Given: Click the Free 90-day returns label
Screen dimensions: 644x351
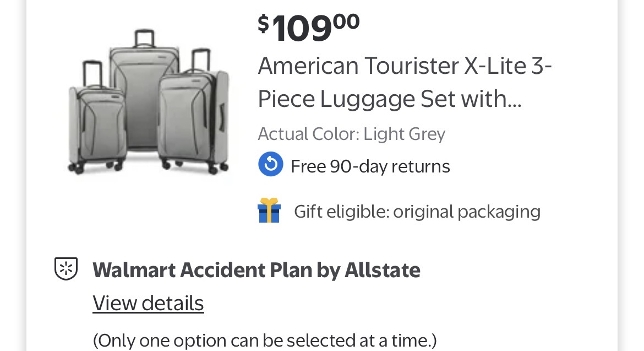Looking at the screenshot, I should pyautogui.click(x=370, y=166).
